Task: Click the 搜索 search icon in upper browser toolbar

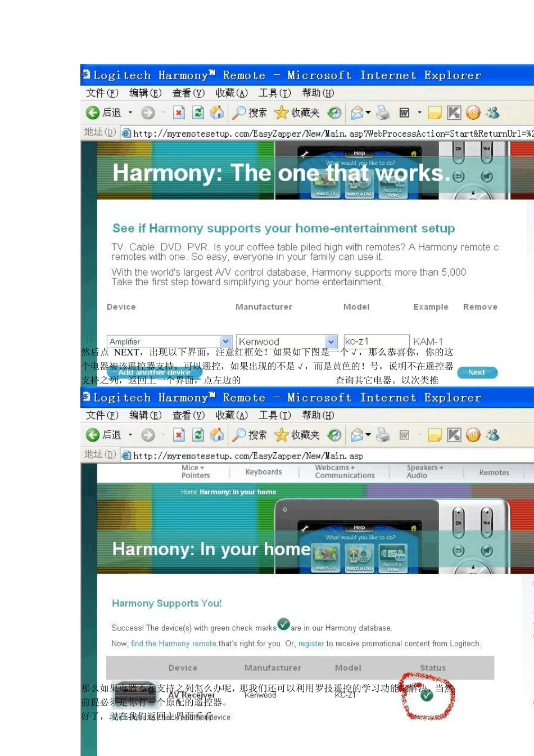Action: [x=239, y=112]
